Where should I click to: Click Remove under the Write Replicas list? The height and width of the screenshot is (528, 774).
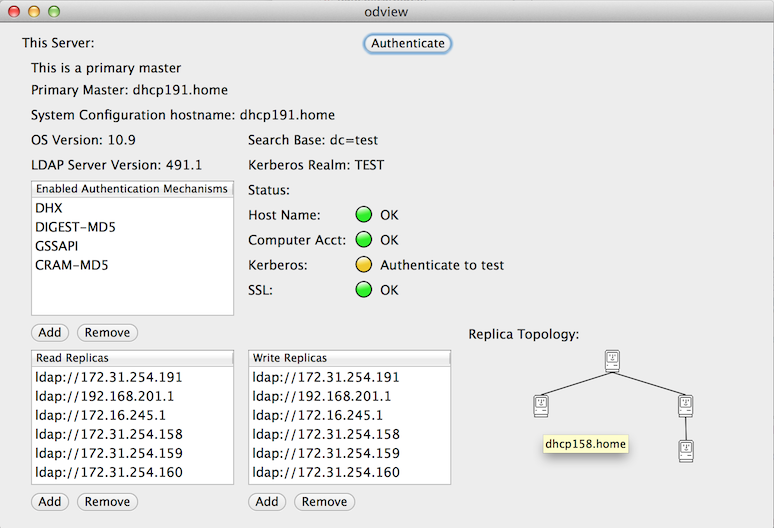tap(324, 502)
